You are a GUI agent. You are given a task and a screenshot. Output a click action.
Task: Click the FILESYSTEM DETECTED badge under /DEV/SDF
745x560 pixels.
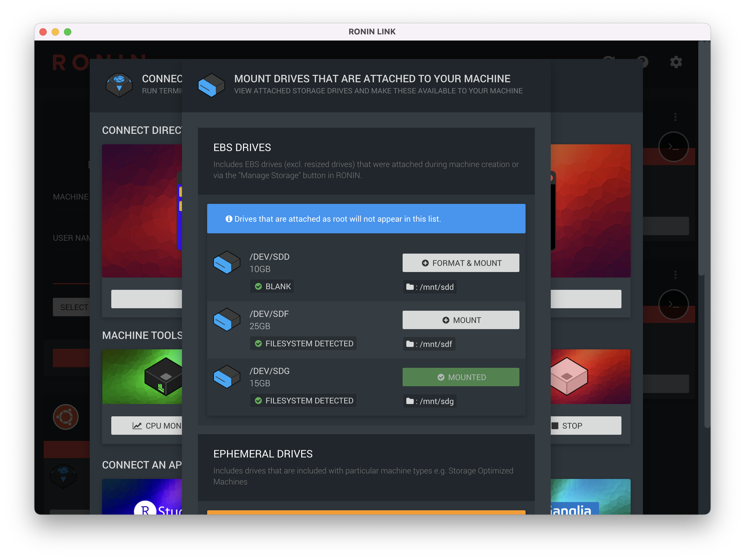click(303, 343)
